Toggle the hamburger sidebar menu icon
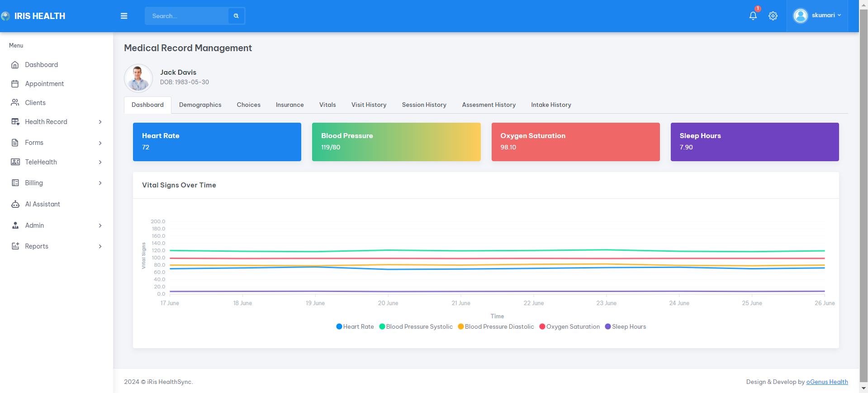Screen dimensions: 868x393 124,16
